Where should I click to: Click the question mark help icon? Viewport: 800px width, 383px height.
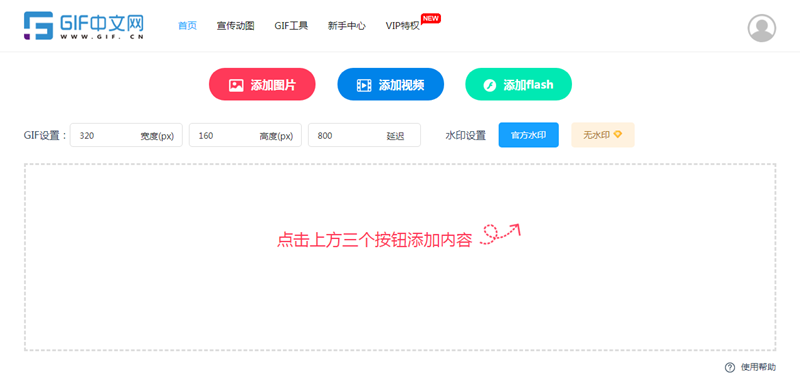(x=730, y=367)
